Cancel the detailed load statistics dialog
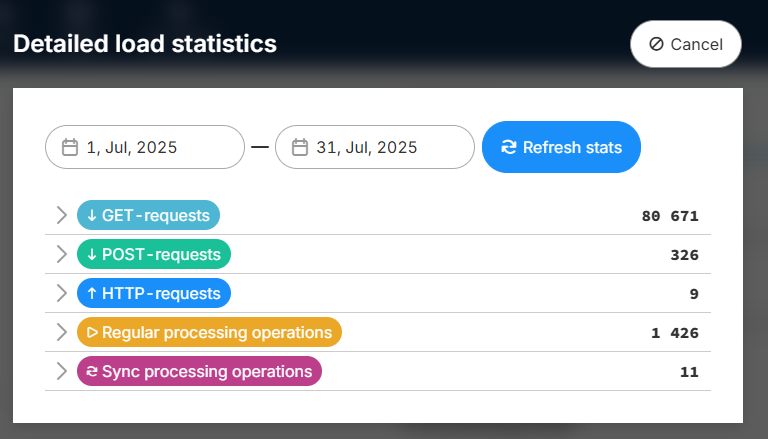768x439 pixels. [686, 44]
